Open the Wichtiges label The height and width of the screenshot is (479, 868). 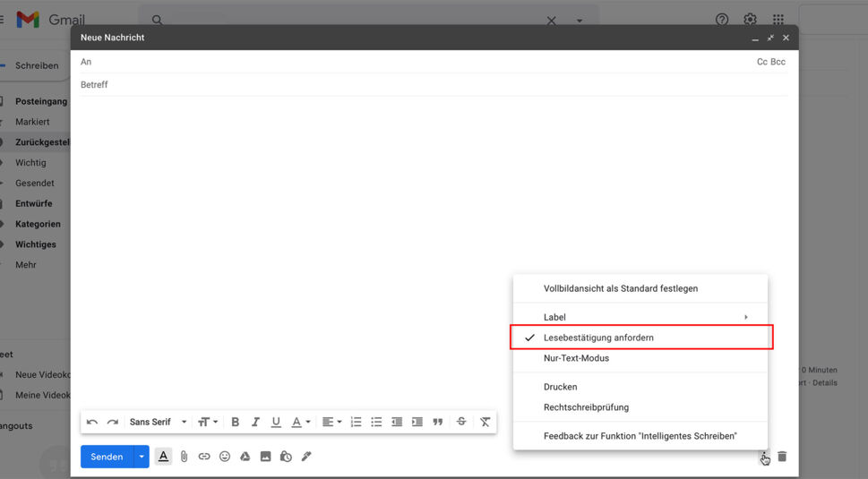[36, 245]
